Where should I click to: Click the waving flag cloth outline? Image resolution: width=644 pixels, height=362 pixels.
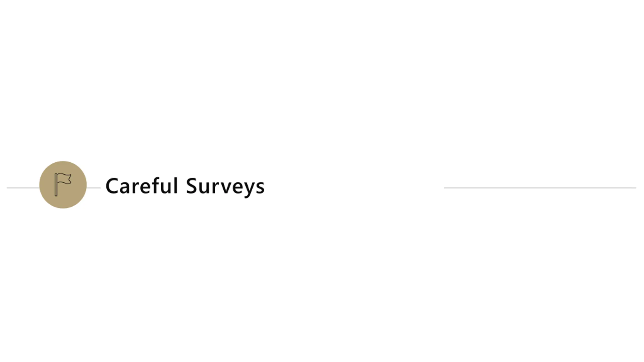click(65, 178)
